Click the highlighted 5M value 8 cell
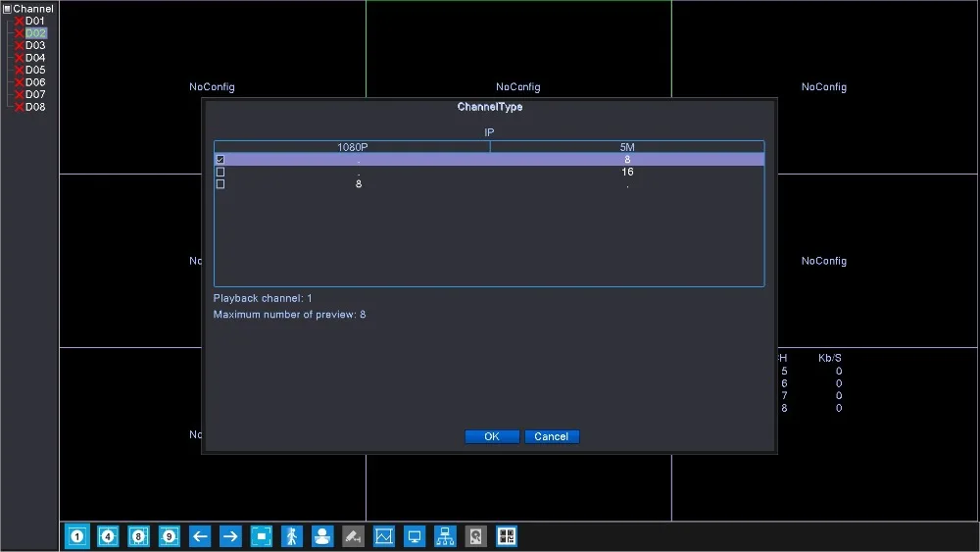 627,160
